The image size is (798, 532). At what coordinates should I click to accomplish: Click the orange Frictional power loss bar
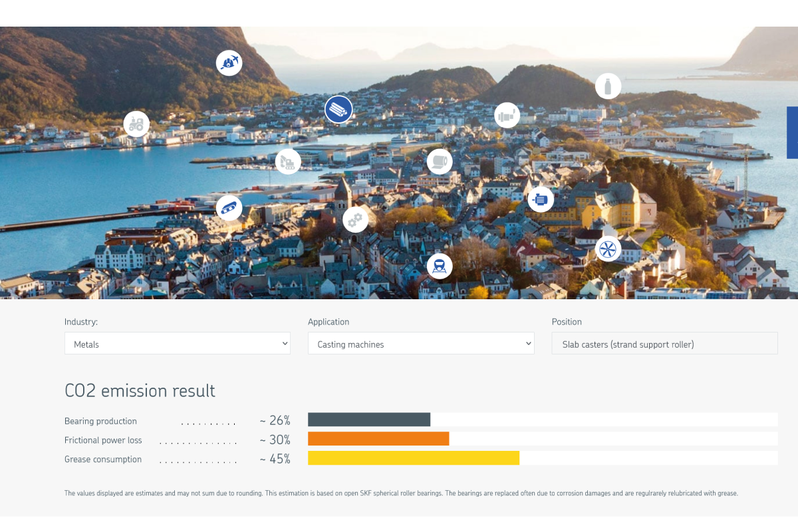[378, 439]
